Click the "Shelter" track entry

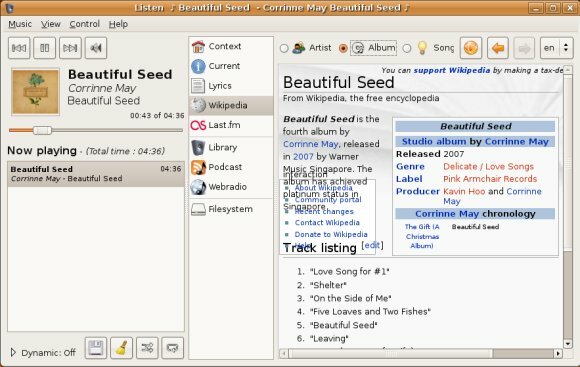coord(328,285)
